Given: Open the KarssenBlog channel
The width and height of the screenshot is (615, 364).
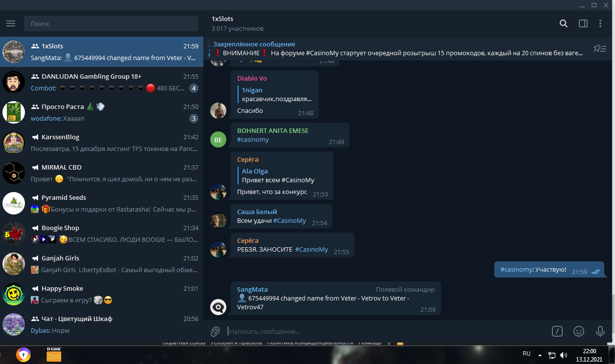Looking at the screenshot, I should pos(102,143).
